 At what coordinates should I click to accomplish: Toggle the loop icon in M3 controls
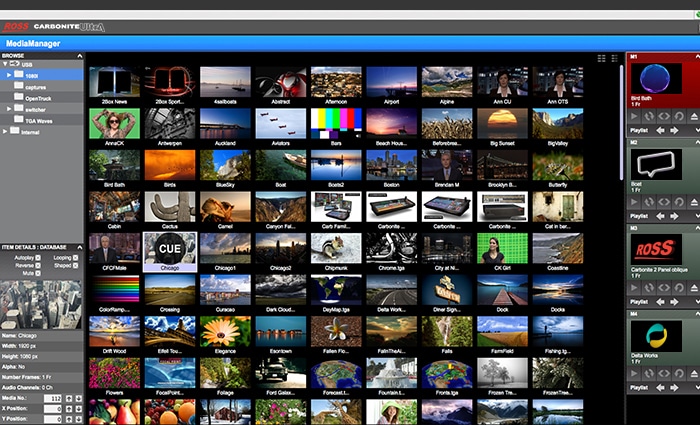[649, 288]
